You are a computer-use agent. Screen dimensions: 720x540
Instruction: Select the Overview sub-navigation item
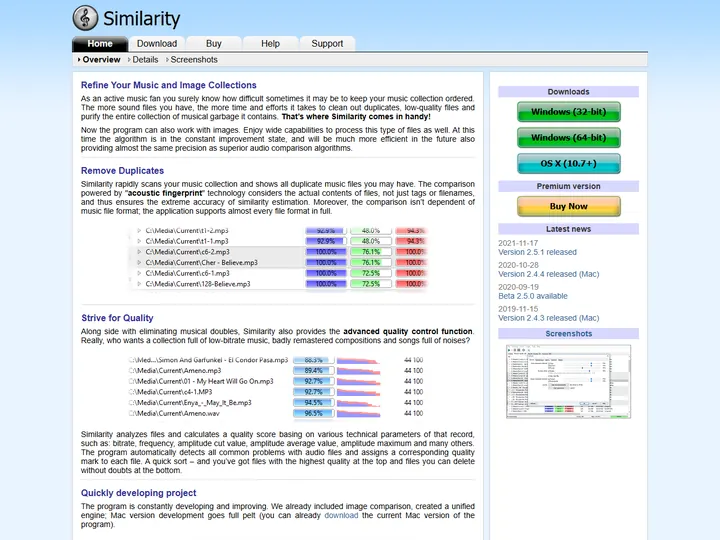(x=101, y=60)
